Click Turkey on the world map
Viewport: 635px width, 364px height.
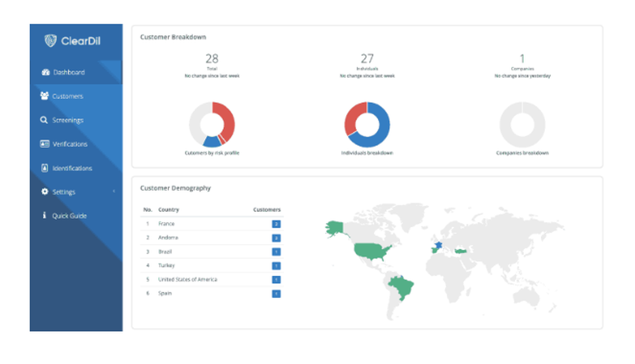click(461, 251)
